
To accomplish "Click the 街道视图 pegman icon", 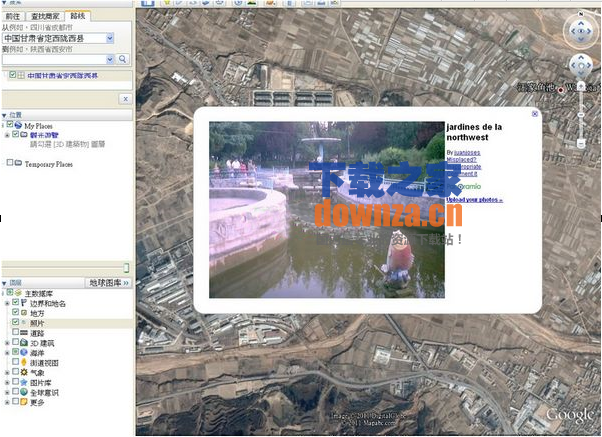I will 24,362.
